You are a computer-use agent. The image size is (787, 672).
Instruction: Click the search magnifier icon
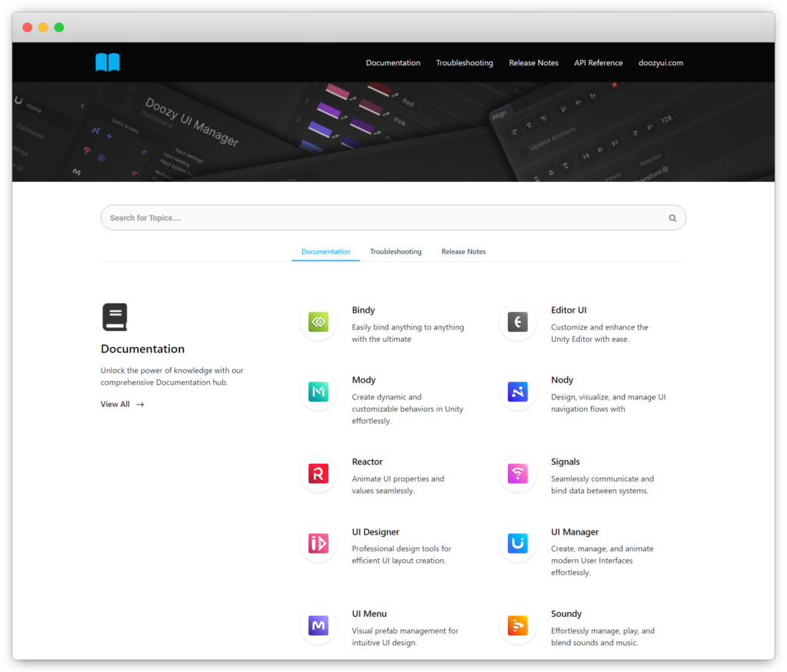672,217
